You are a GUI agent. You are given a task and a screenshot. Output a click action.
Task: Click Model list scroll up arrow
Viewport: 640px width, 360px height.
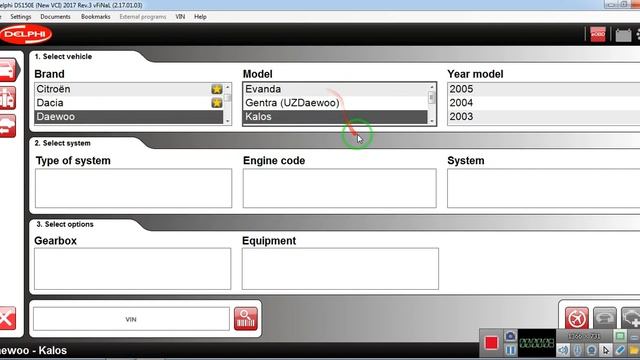coord(431,87)
